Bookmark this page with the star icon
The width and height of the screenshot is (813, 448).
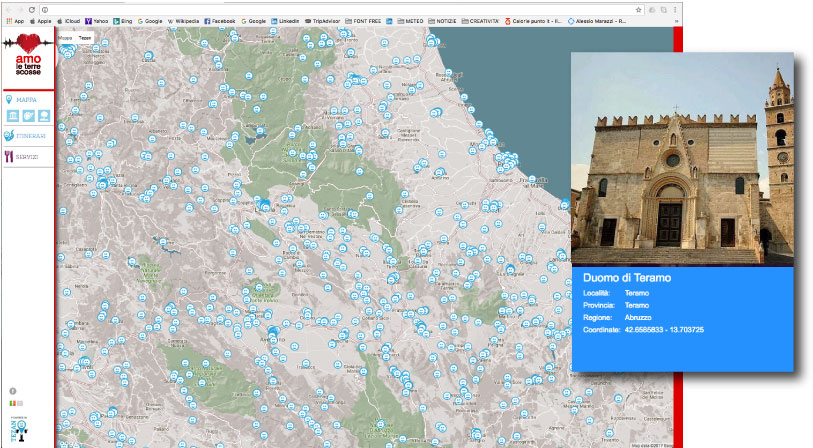pos(638,10)
